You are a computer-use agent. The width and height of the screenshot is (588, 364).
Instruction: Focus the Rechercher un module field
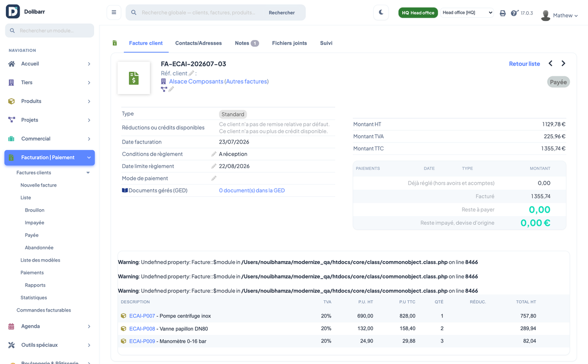click(x=49, y=30)
